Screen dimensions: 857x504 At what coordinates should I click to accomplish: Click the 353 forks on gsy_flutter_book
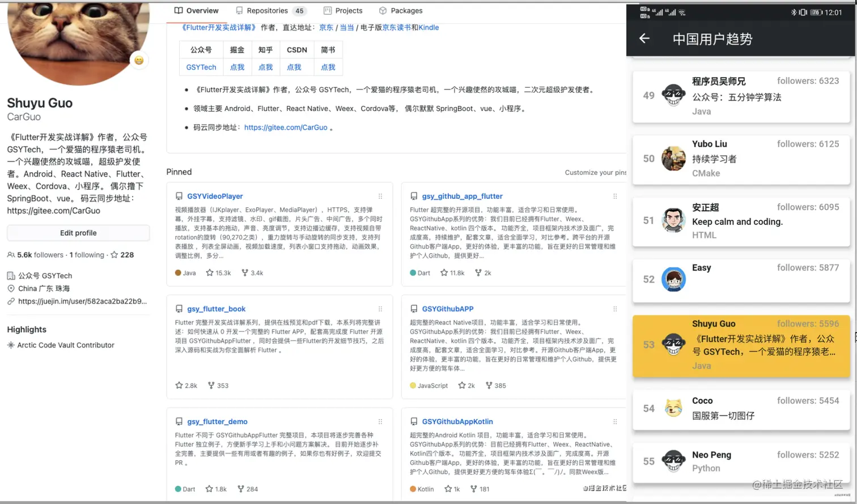218,386
